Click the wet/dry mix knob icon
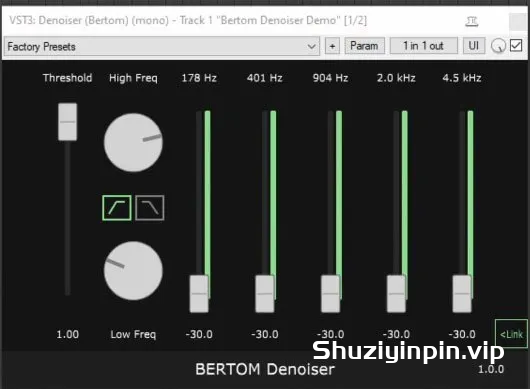The width and height of the screenshot is (530, 389). (498, 46)
